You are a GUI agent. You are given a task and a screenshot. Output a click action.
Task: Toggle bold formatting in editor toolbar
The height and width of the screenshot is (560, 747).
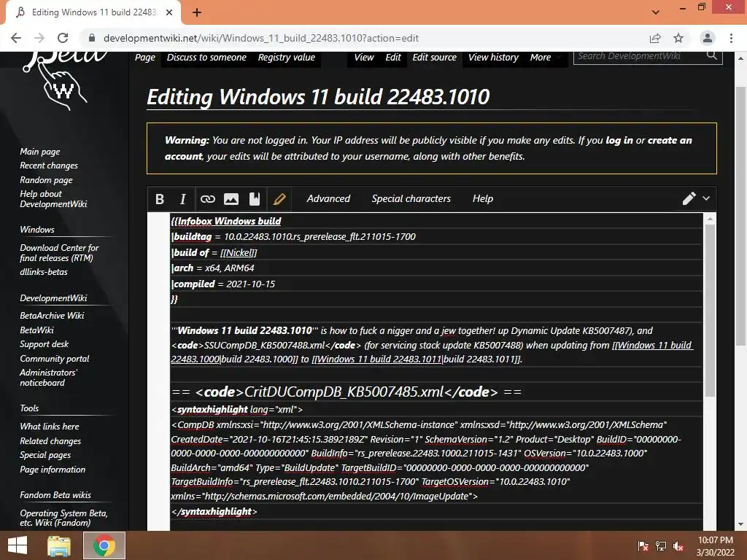pos(160,199)
